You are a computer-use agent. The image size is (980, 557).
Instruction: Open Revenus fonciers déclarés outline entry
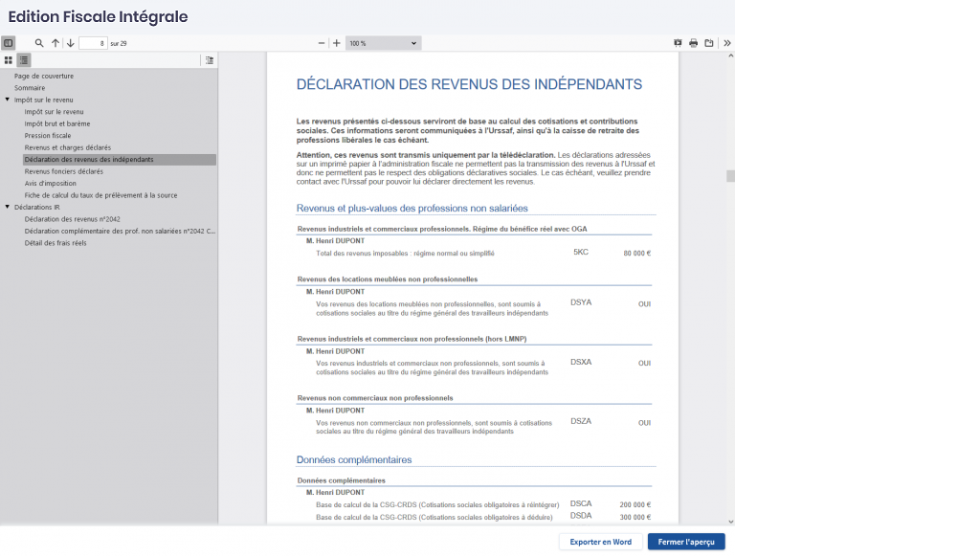click(64, 171)
